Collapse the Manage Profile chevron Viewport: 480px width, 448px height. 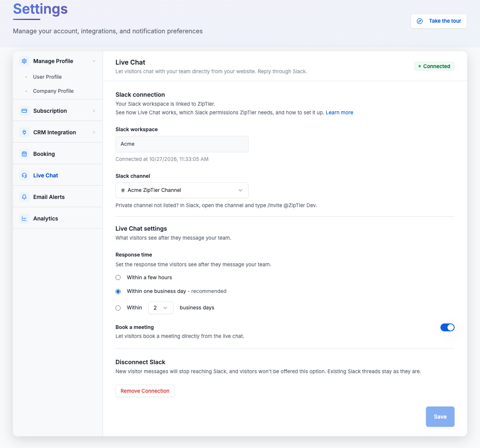(94, 61)
